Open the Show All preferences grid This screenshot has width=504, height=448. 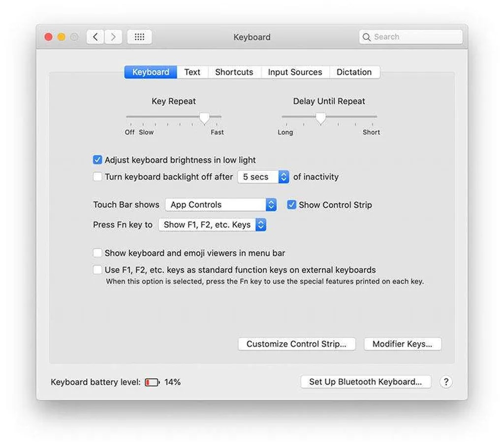coord(139,37)
